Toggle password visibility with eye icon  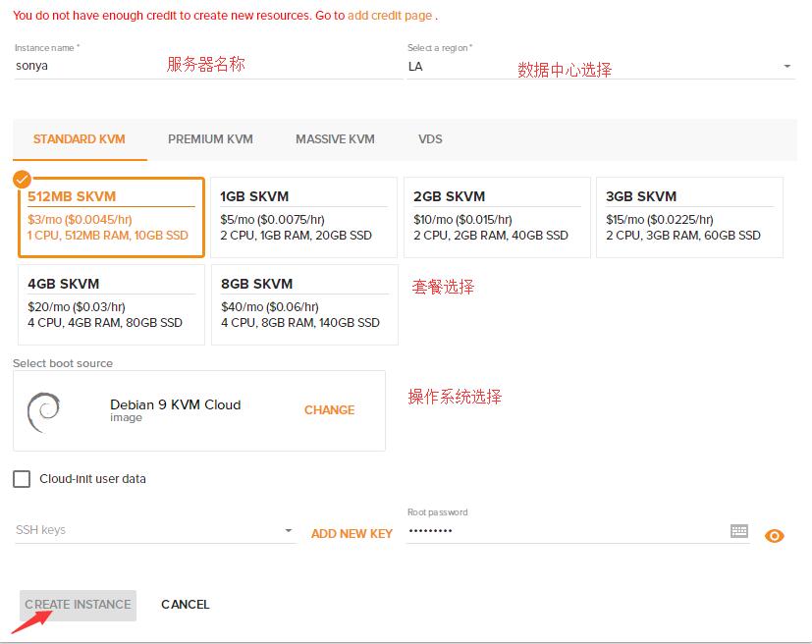(x=775, y=535)
